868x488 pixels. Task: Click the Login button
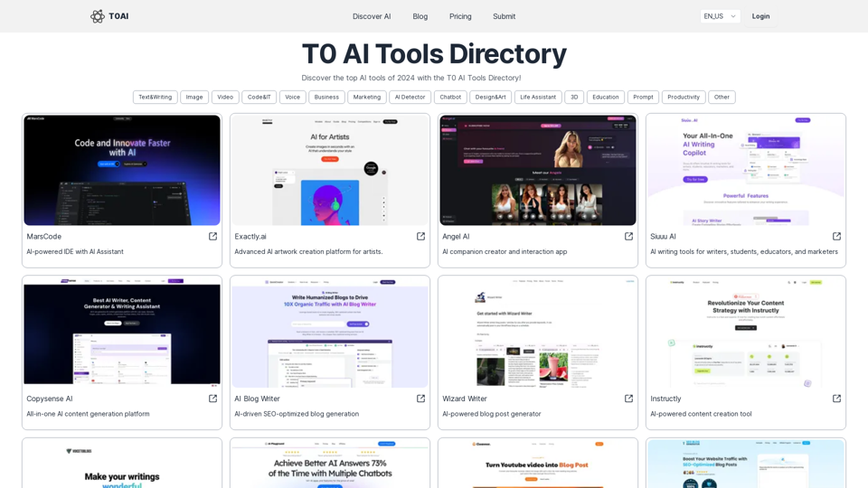point(760,16)
